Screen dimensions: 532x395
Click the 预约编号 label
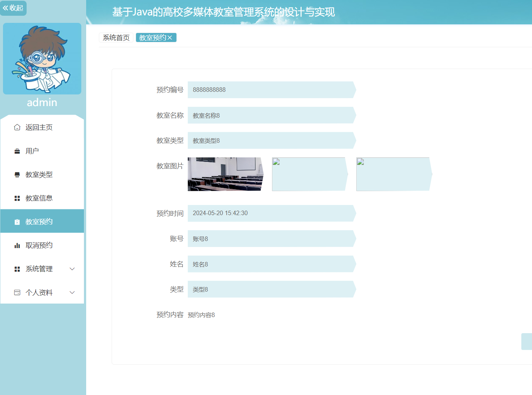click(170, 90)
